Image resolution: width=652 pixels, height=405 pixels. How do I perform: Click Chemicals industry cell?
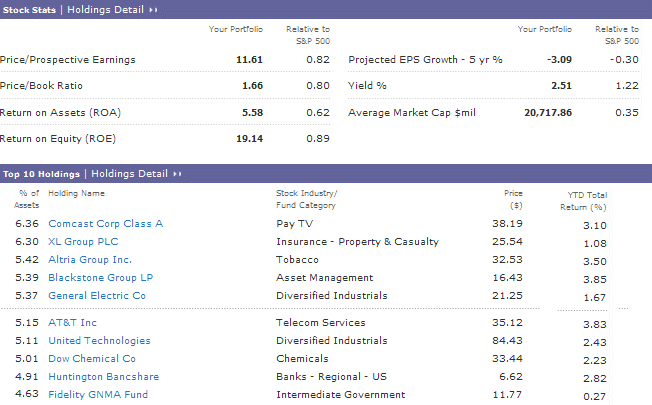coord(302,358)
